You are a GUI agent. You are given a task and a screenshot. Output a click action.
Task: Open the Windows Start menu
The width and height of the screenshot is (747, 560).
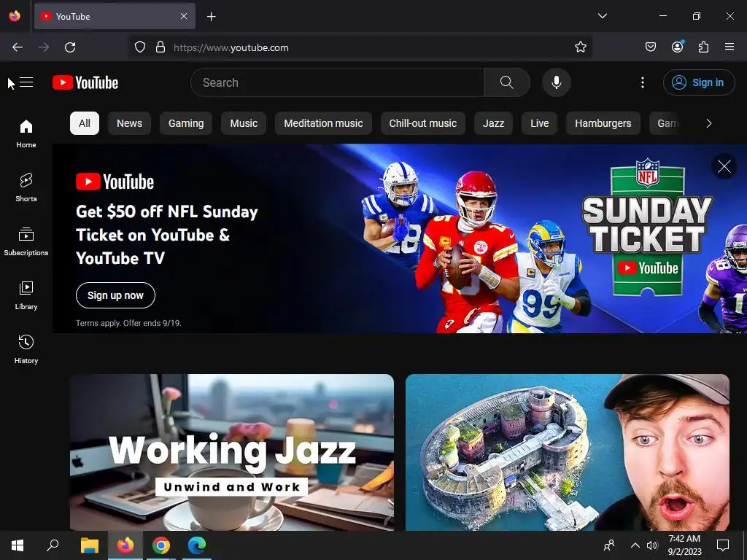pos(18,545)
